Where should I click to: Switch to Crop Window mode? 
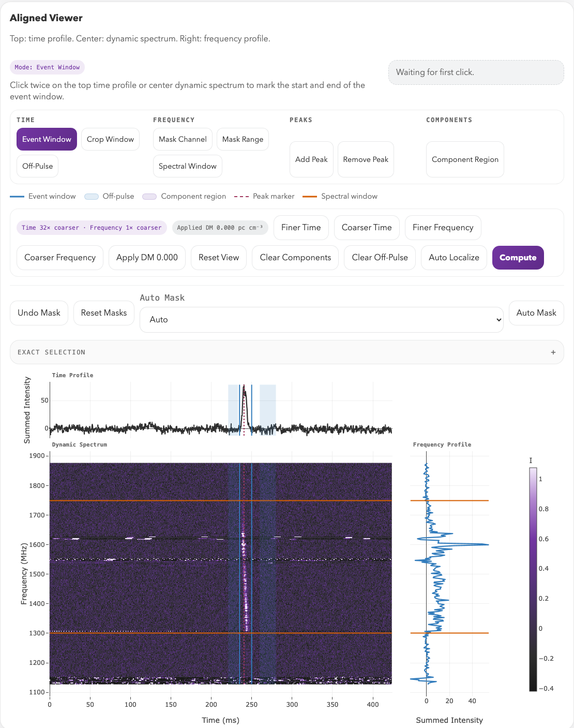[x=110, y=139]
